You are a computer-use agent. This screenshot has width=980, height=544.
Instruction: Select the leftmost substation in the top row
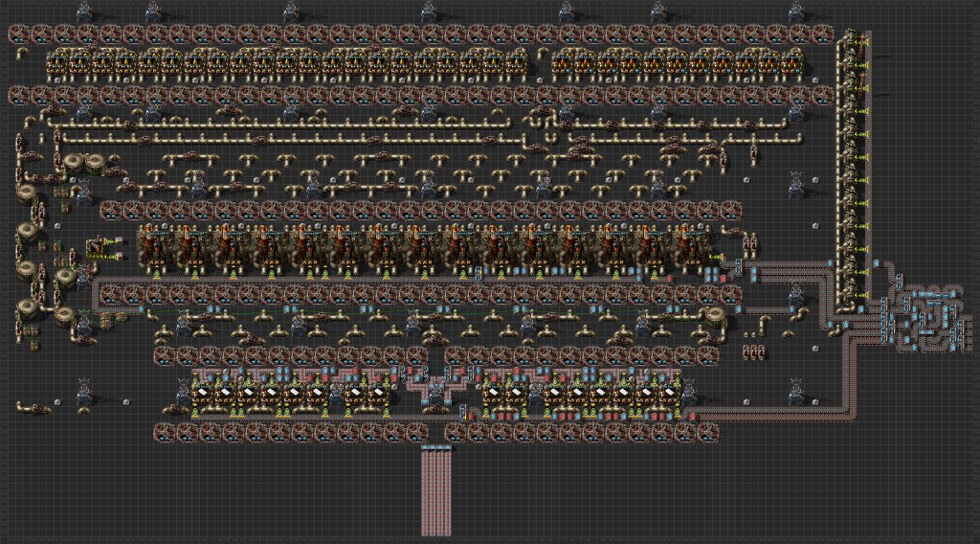(84, 11)
